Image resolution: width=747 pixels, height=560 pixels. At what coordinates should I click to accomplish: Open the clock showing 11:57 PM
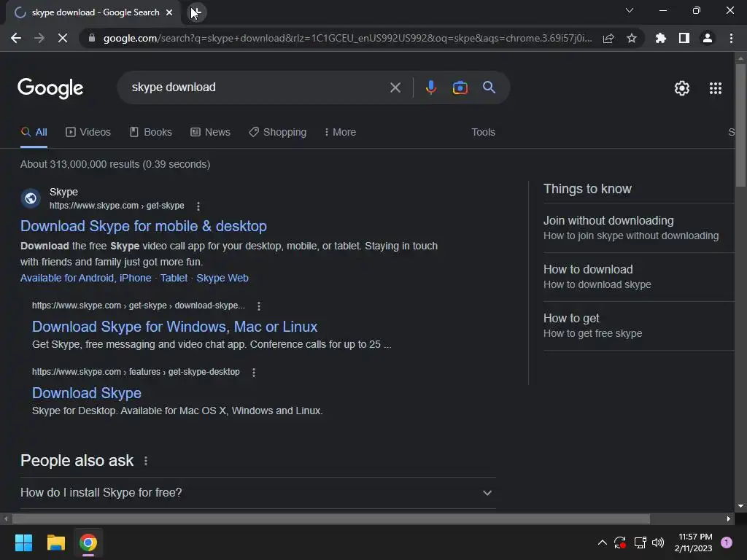(x=694, y=542)
